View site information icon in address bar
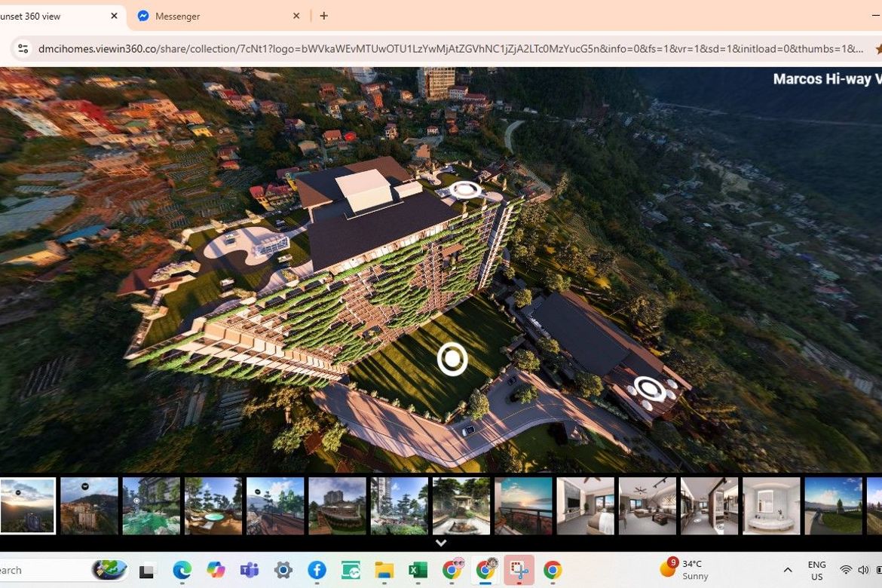 pyautogui.click(x=23, y=49)
